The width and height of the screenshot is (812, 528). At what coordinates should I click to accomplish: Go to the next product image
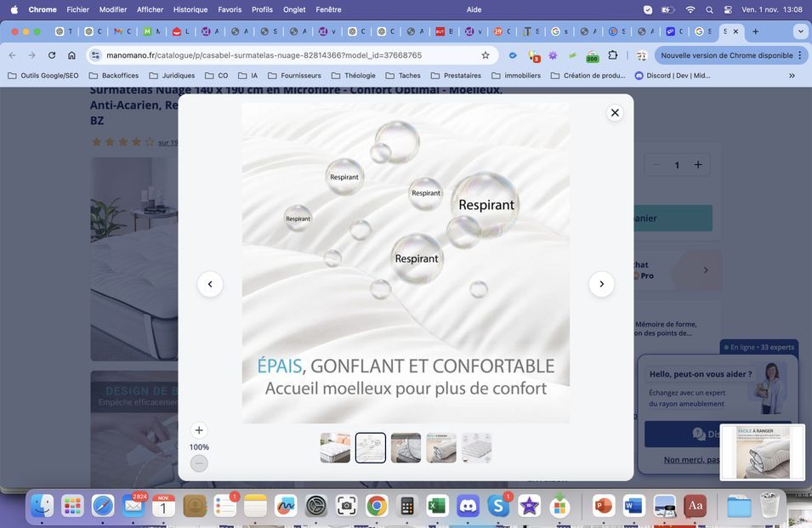[x=601, y=284]
